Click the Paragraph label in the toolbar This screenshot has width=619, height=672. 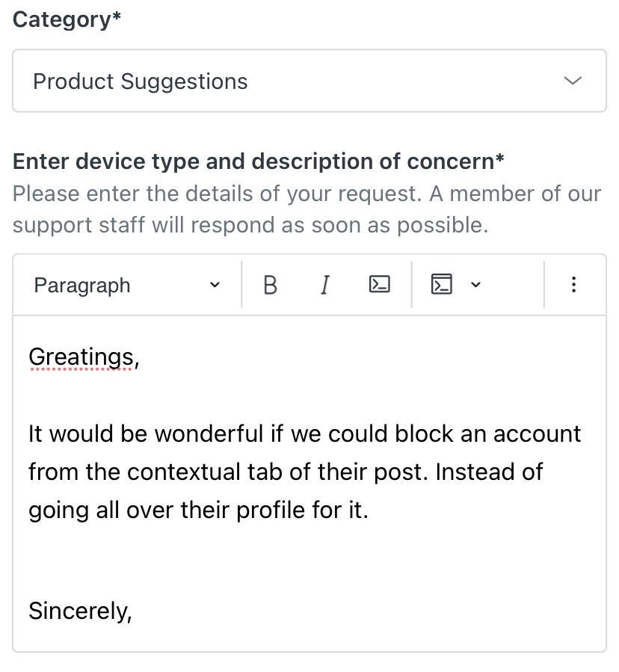point(81,285)
